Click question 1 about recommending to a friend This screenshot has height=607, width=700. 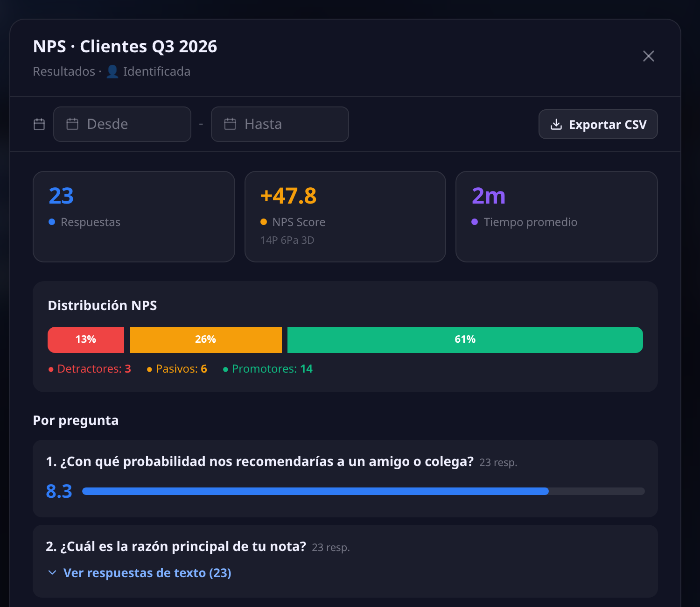point(260,461)
